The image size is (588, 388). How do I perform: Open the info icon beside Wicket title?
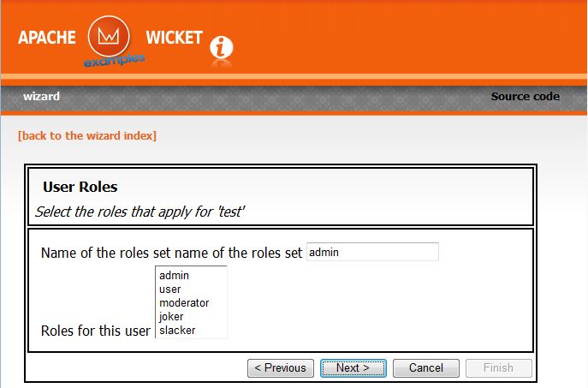[222, 48]
